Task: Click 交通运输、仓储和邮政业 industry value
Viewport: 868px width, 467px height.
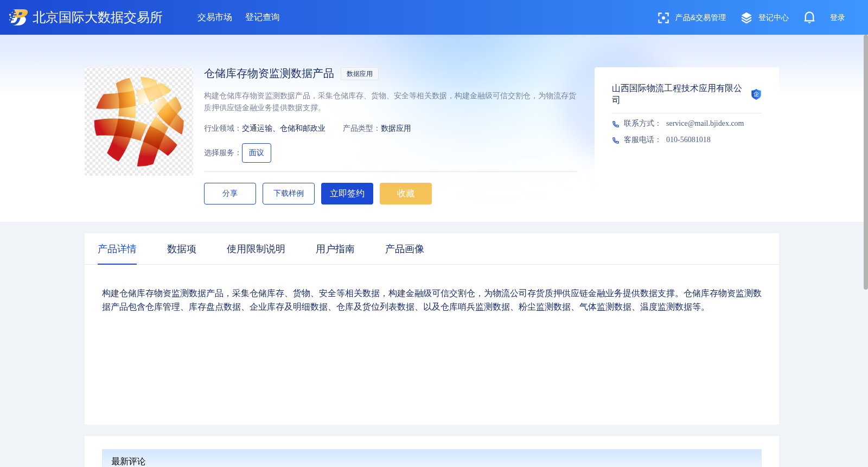Action: pos(284,129)
